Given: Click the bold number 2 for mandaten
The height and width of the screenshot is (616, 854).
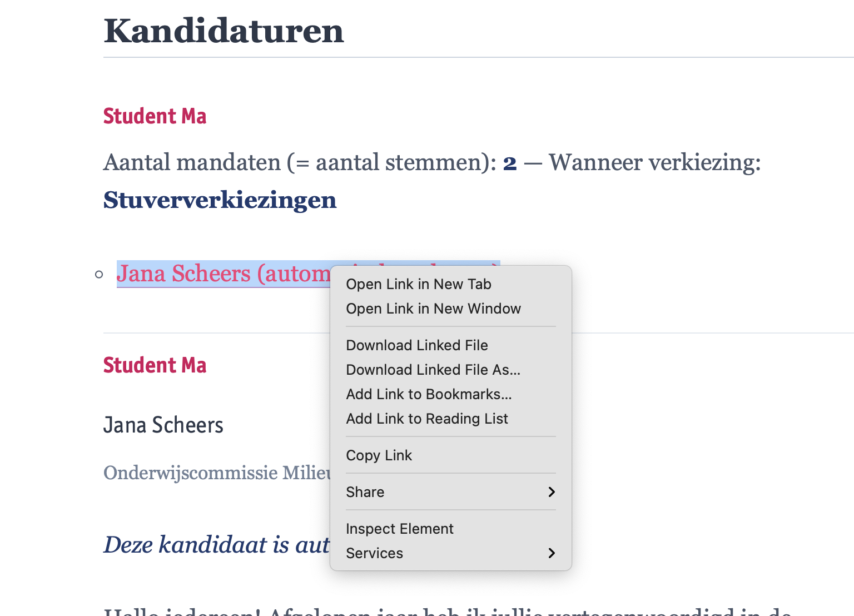Looking at the screenshot, I should (509, 163).
